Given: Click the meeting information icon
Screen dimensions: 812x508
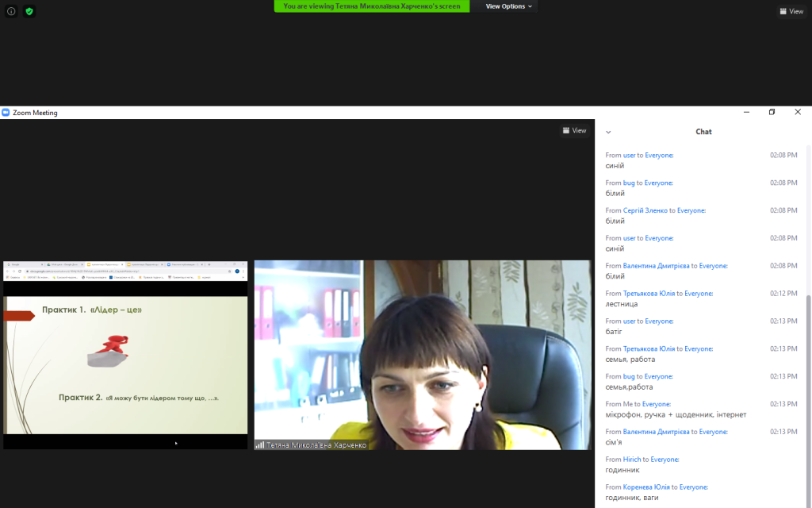Looking at the screenshot, I should coord(11,11).
